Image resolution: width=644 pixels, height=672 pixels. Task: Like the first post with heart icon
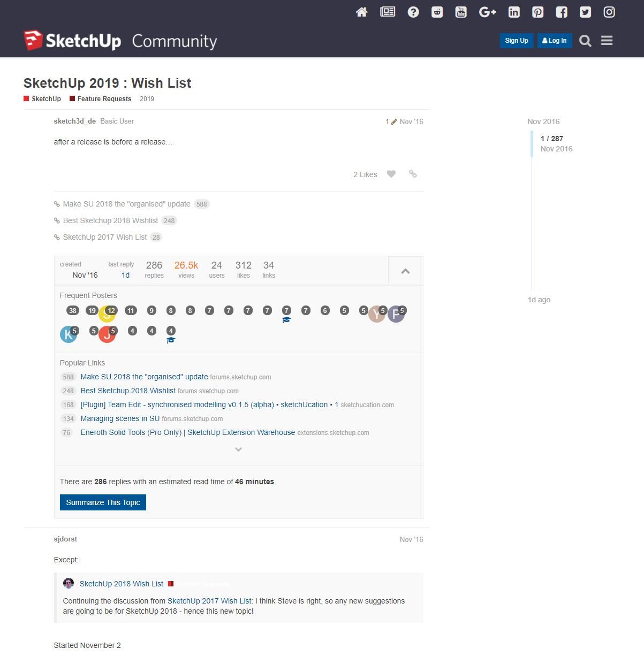click(x=391, y=174)
